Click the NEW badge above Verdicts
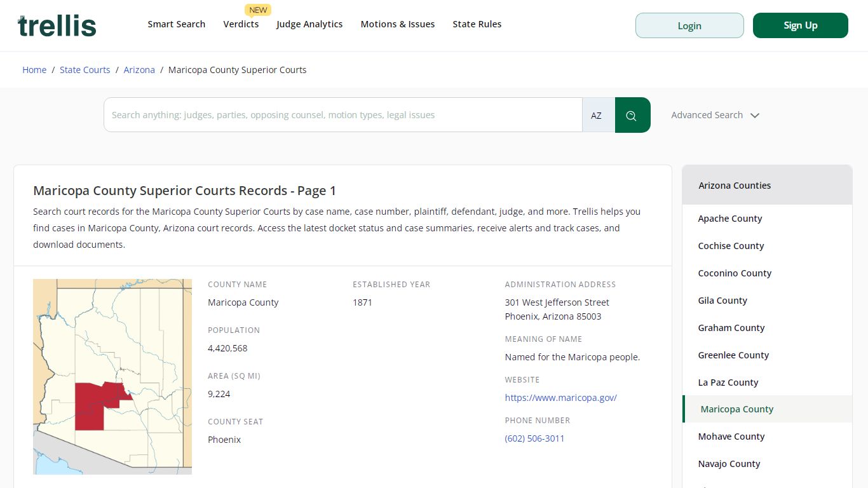Screen dimensions: 868x488 [258, 10]
